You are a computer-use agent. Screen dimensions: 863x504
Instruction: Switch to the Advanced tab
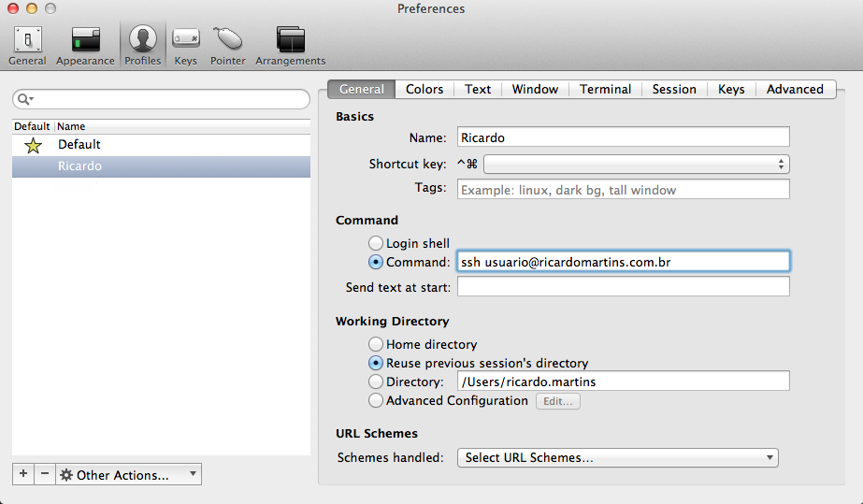796,89
